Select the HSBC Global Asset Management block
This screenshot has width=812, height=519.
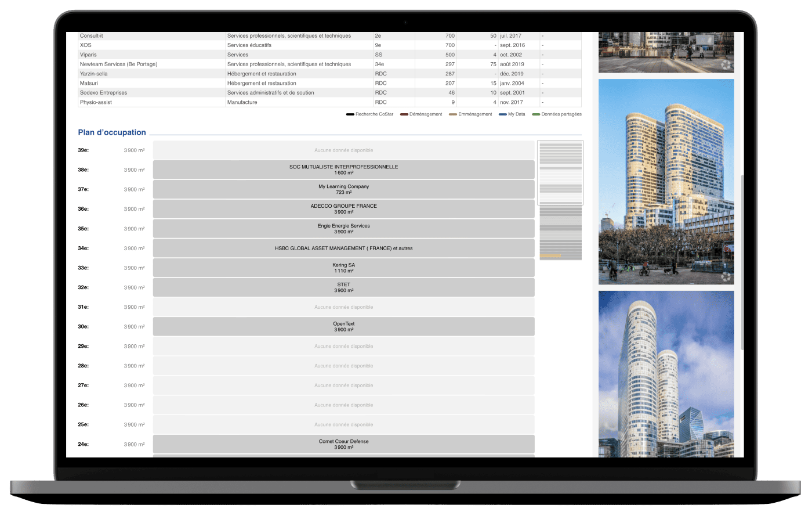pyautogui.click(x=343, y=248)
